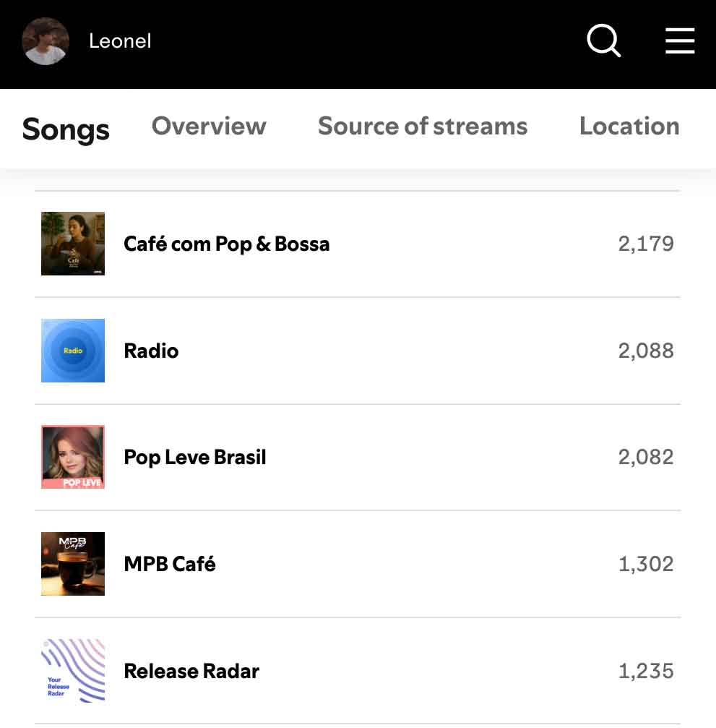716x728 pixels.
Task: Click the Pop Leve Brasil cover art
Action: pos(73,457)
